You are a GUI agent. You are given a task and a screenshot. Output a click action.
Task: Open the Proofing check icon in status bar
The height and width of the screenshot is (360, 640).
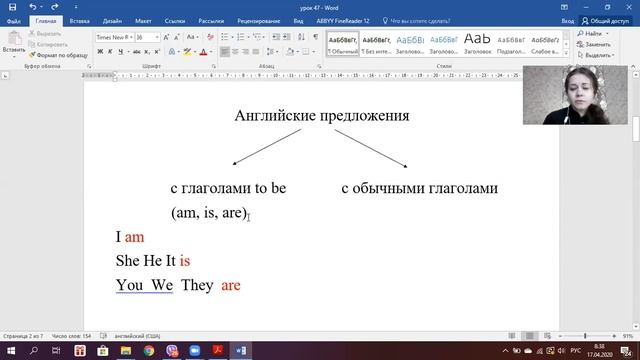103,336
